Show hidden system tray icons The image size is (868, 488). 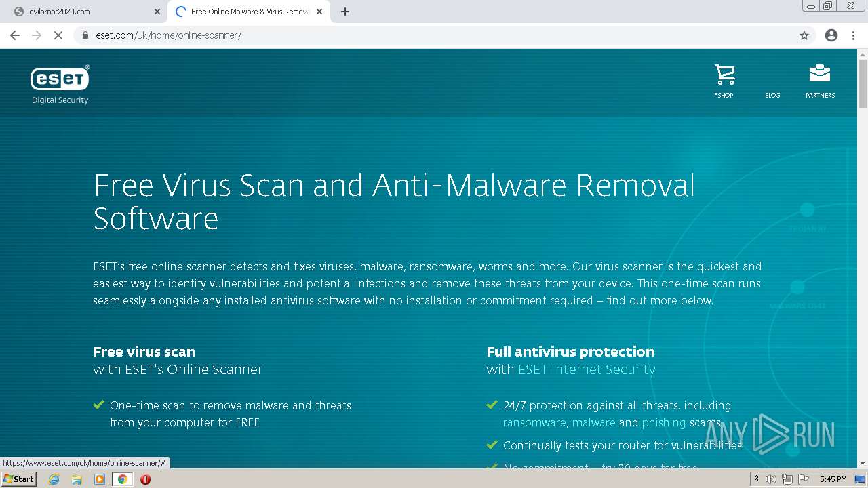tap(757, 479)
